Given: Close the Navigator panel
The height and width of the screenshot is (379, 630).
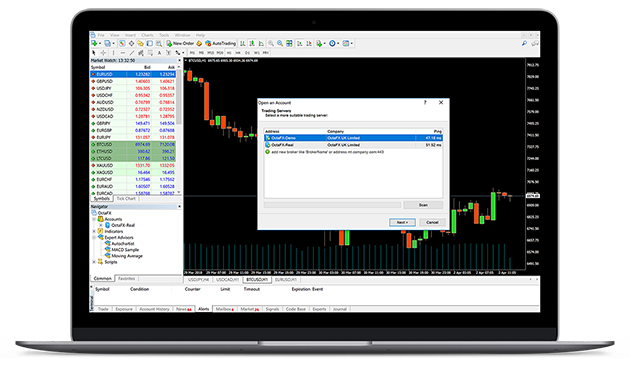Looking at the screenshot, I should tap(179, 207).
